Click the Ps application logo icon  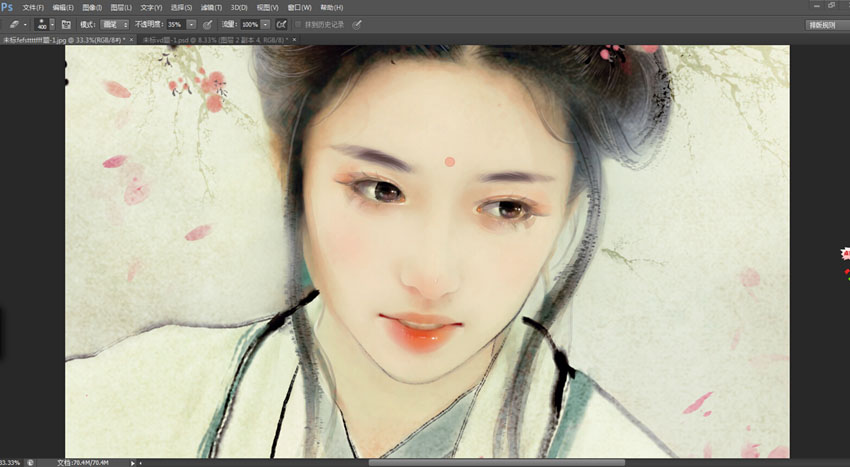coord(8,7)
